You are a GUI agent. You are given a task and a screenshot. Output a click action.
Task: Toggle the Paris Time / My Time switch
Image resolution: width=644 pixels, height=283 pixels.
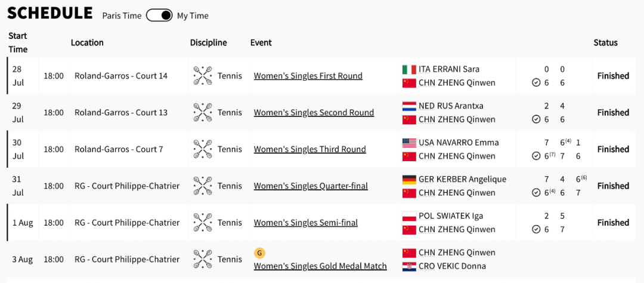click(x=159, y=16)
